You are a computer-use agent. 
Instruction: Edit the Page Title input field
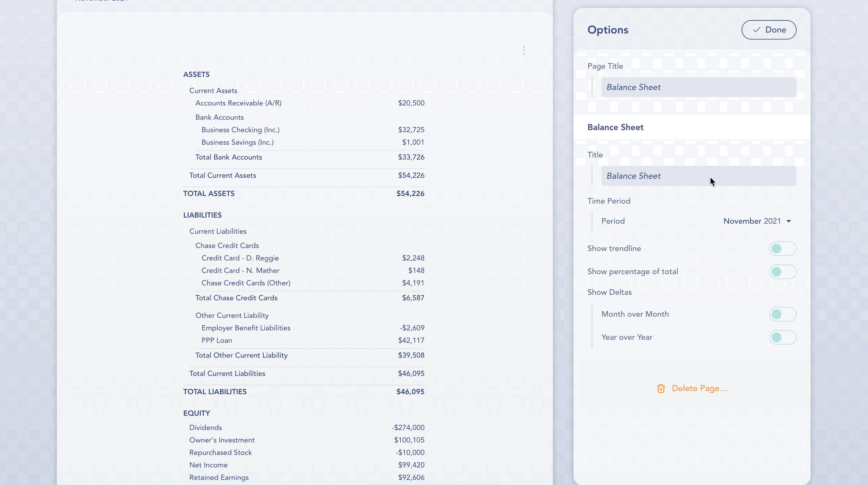(698, 87)
